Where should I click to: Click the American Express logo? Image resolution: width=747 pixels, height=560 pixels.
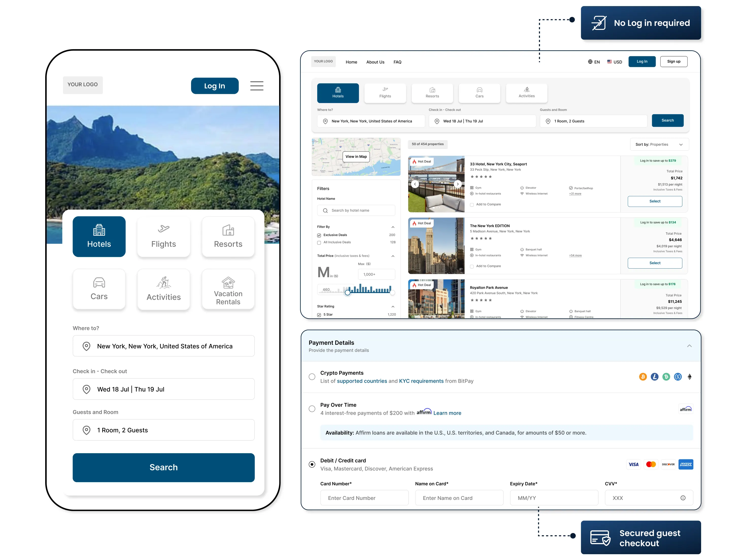[686, 464]
